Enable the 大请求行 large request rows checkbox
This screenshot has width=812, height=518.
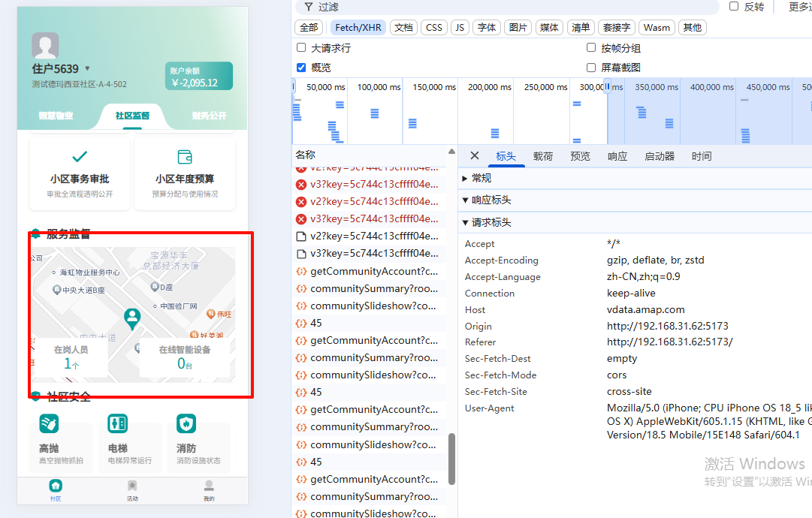pyautogui.click(x=299, y=47)
